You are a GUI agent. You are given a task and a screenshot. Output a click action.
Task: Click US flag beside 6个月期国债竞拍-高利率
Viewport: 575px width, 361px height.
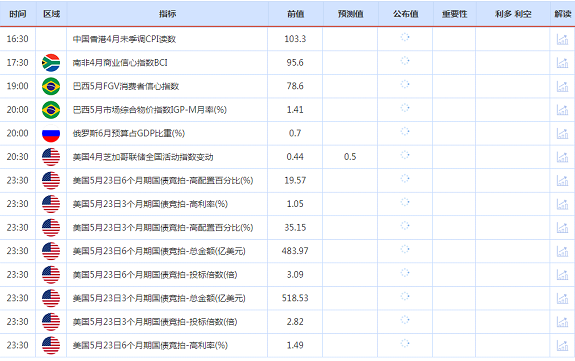[x=51, y=345]
